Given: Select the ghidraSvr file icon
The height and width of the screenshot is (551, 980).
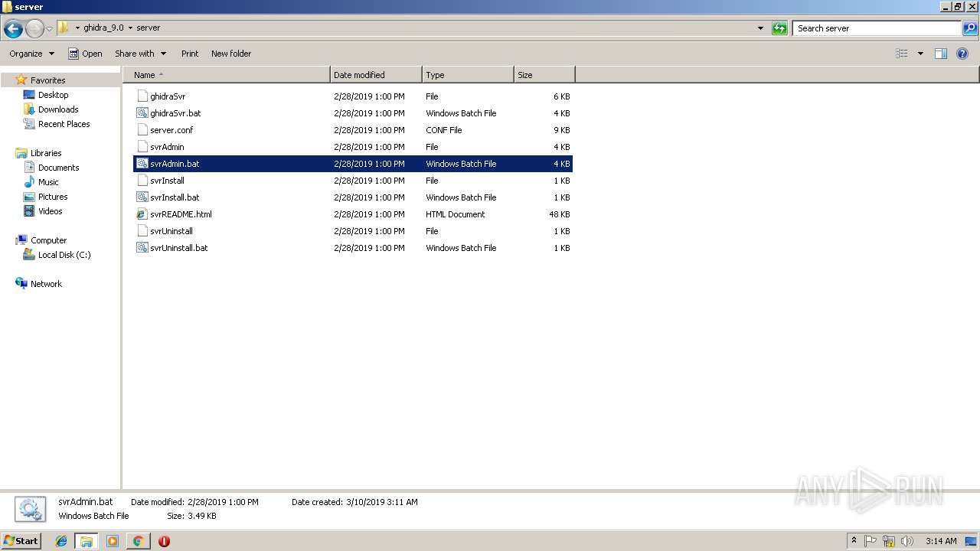Looking at the screenshot, I should pos(142,96).
